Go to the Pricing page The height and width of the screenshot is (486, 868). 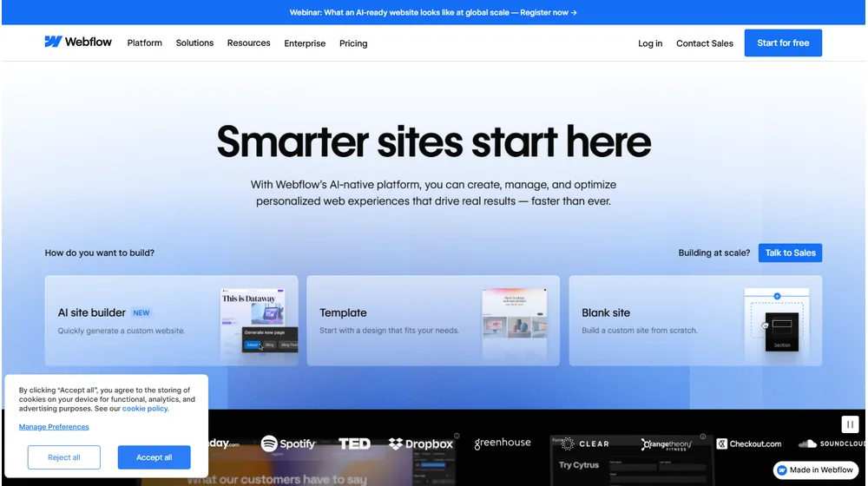[353, 43]
